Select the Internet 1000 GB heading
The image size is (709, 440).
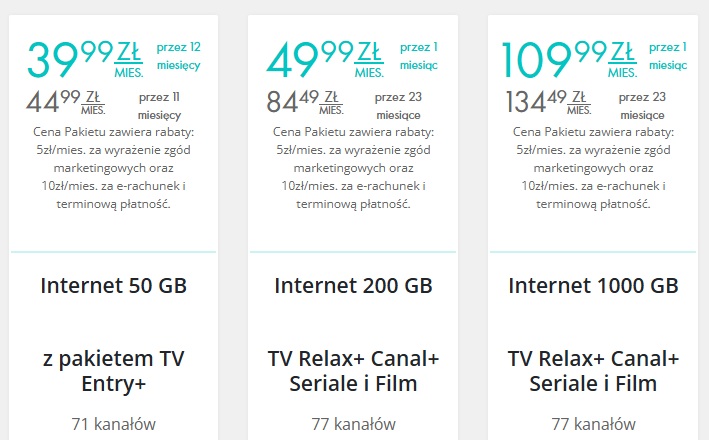[593, 286]
